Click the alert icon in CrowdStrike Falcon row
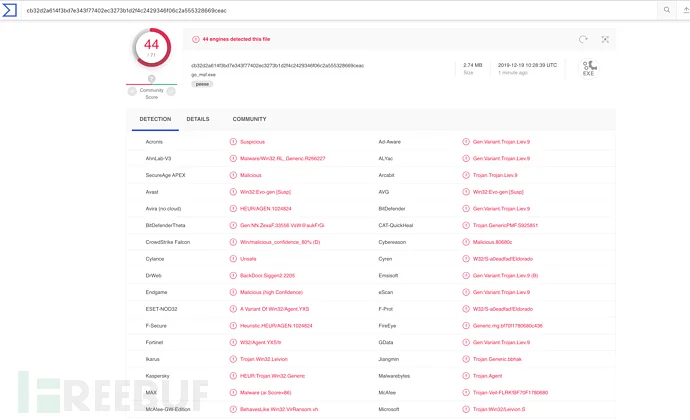This screenshot has height=420, width=690. (233, 242)
